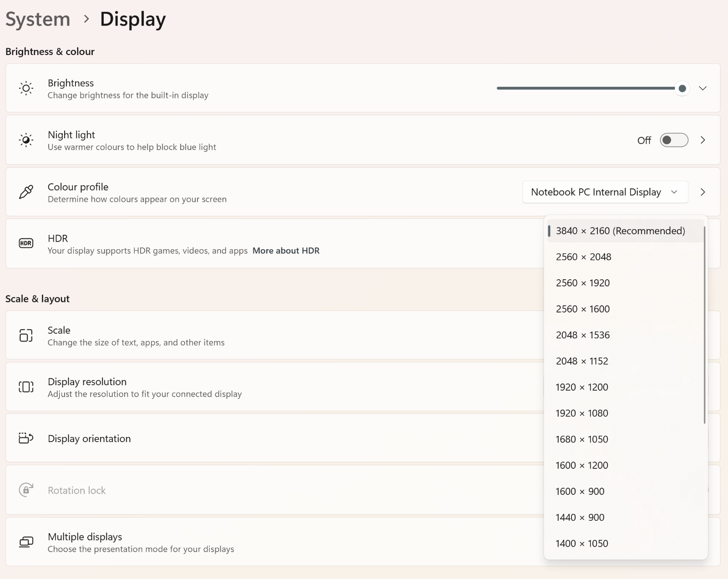Open the More about HDR link
The height and width of the screenshot is (579, 728).
click(x=286, y=251)
